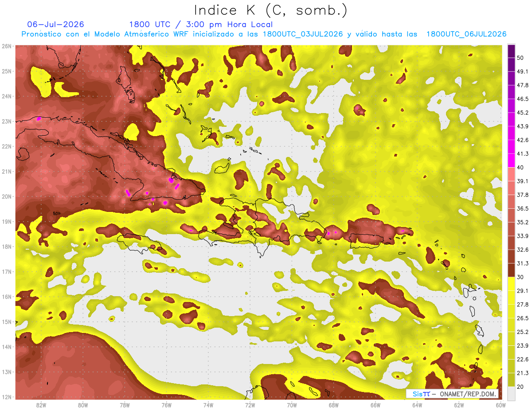Viewport: 532px width, 411px height.
Task: Click the legend value '27.8'
Action: point(522,304)
